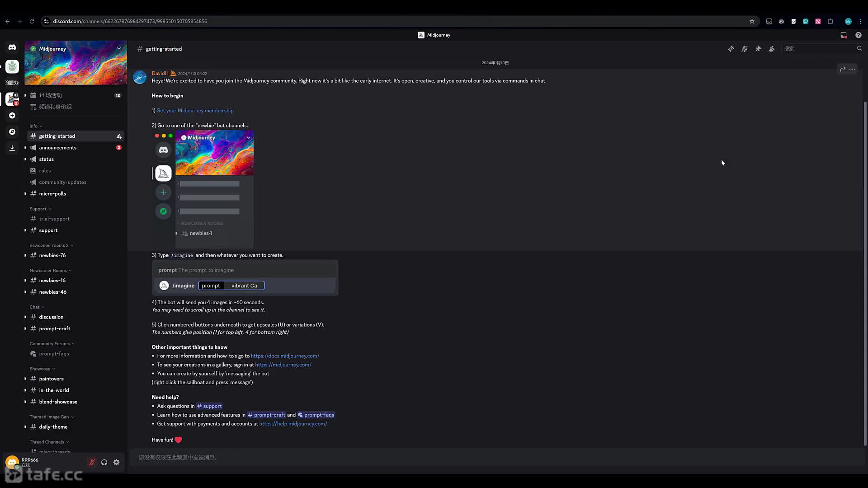Open the /imagine prompt example image
This screenshot has width=868, height=488.
coord(245,278)
